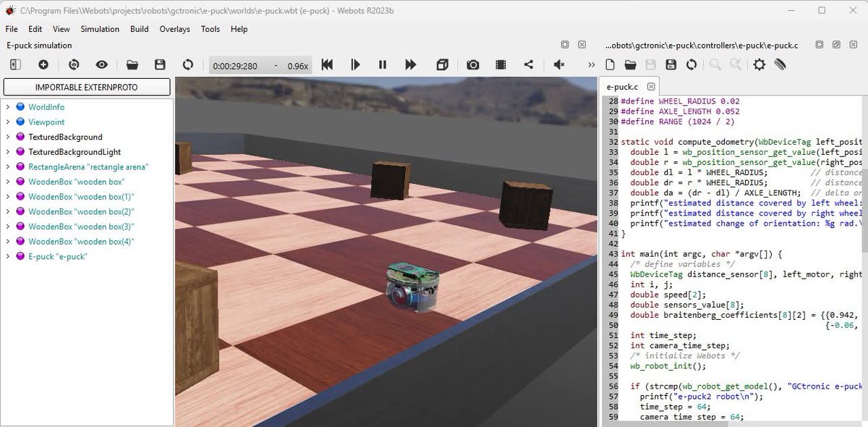Reload the world using circular arrows icon

(x=188, y=64)
